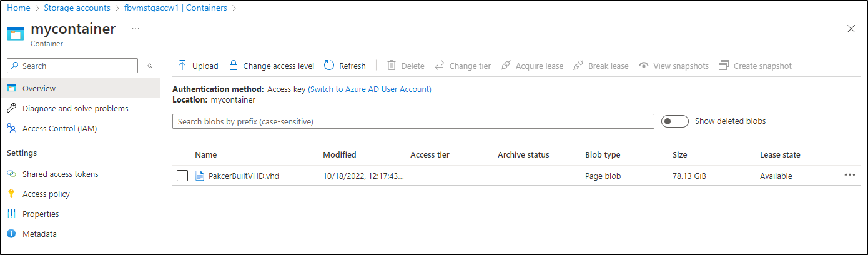This screenshot has height=255, width=868.
Task: Click the magnifier icon in sidebar search
Action: tap(14, 66)
